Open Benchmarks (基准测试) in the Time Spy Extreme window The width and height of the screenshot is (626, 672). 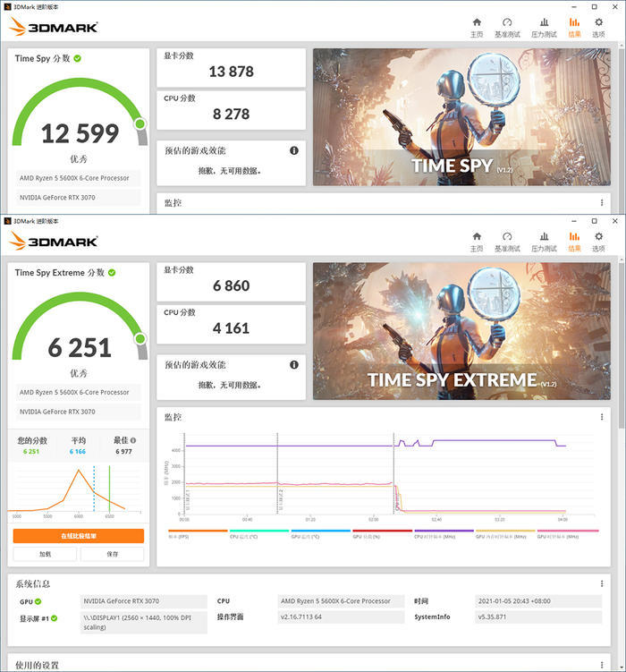pyautogui.click(x=507, y=242)
